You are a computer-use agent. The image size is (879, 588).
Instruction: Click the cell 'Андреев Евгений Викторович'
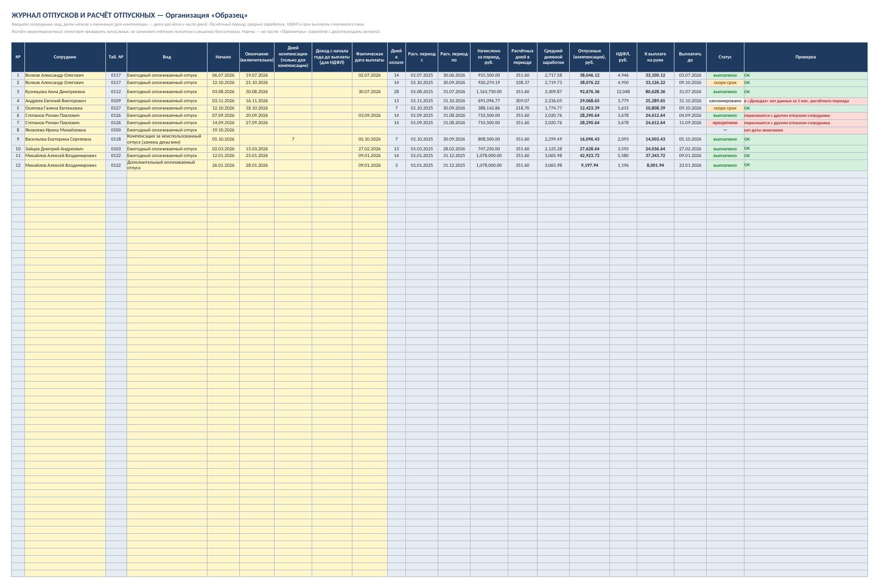tap(65, 101)
